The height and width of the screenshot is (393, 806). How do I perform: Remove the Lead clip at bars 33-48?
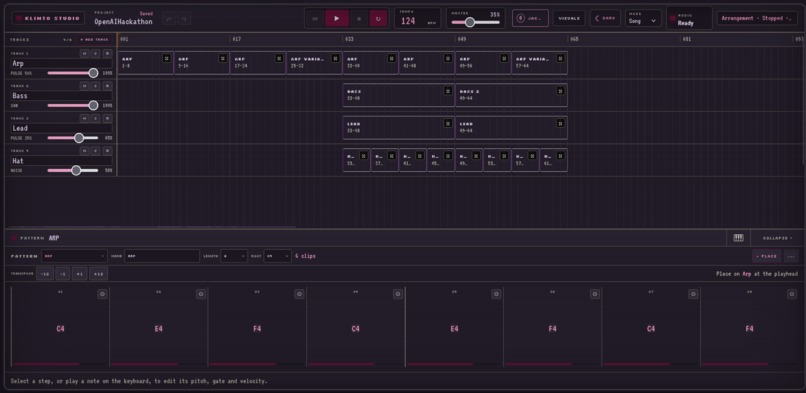[448, 123]
